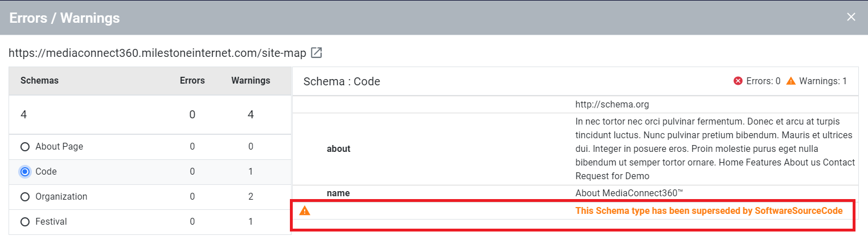Screen dimensions: 868x248
Task: Click the Schemas column header
Action: point(39,81)
